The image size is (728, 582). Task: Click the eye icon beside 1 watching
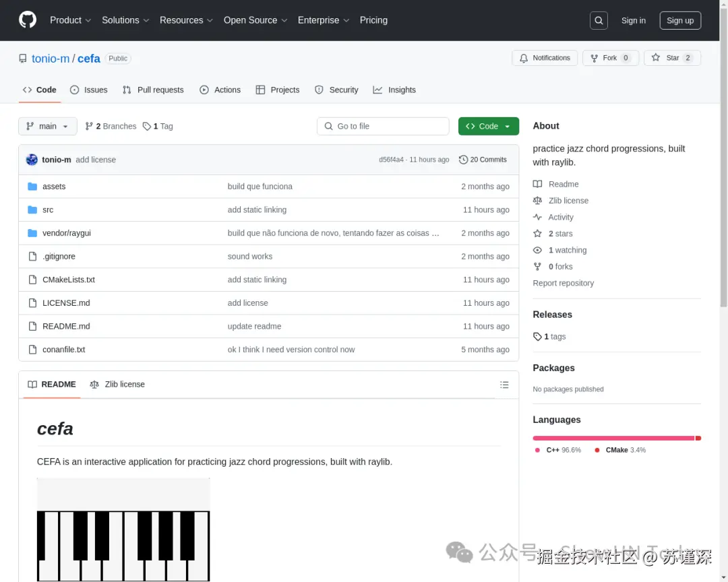537,250
